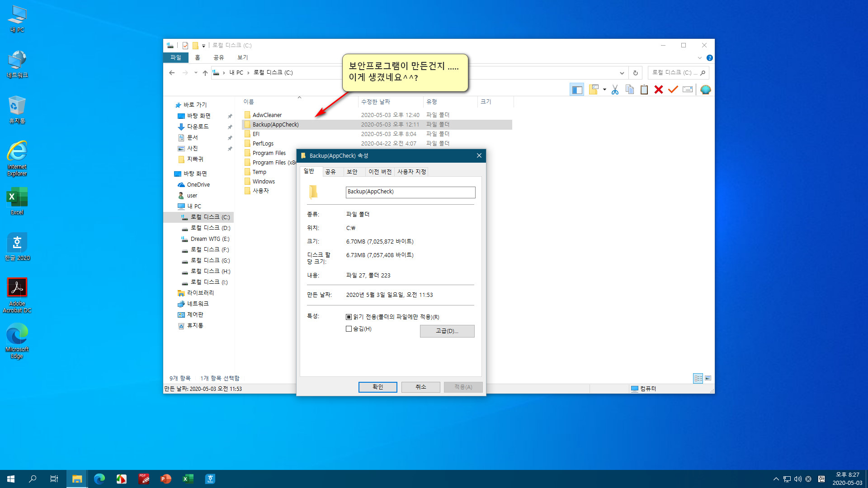Open the 파일 ribbon tab
The image size is (868, 488).
(176, 58)
